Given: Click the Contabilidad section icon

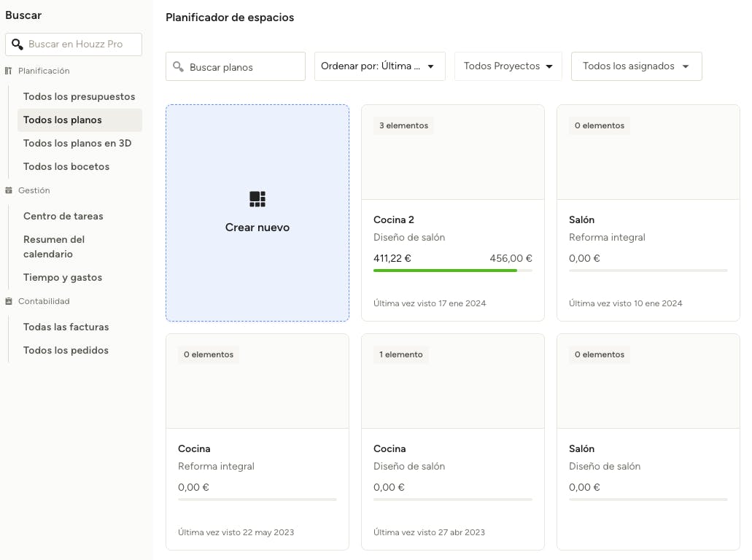Looking at the screenshot, I should pos(9,301).
